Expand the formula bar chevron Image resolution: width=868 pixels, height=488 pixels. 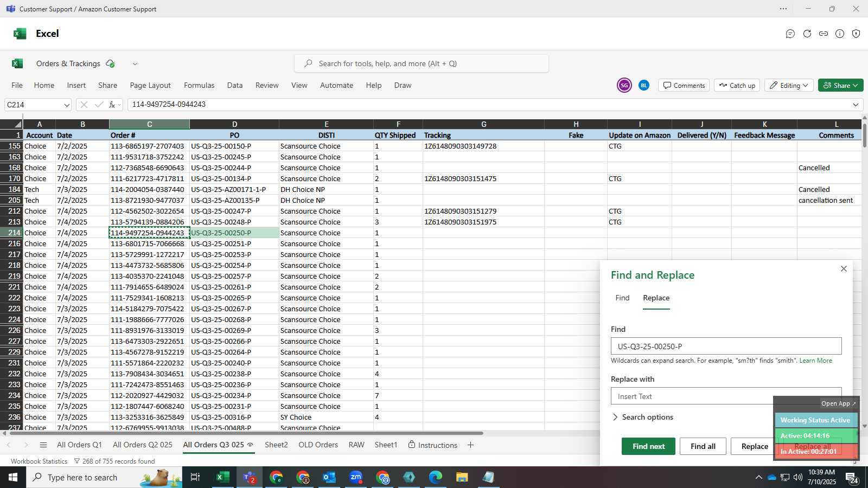[856, 105]
